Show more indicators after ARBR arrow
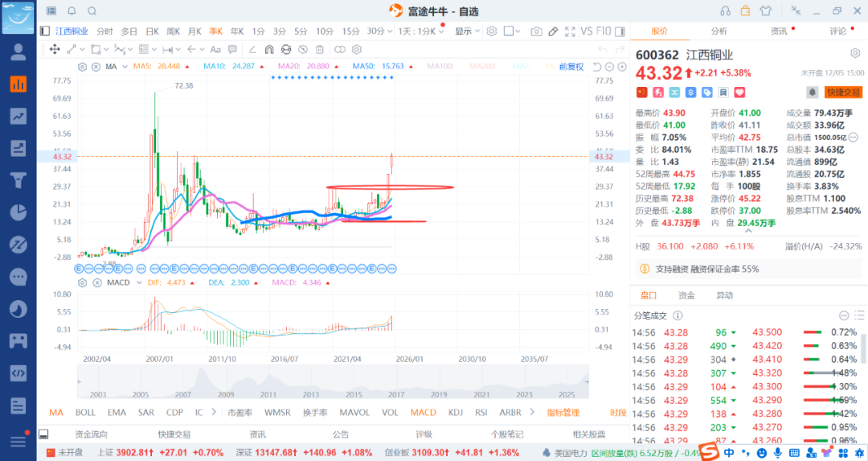The image size is (868, 461). pyautogui.click(x=532, y=412)
